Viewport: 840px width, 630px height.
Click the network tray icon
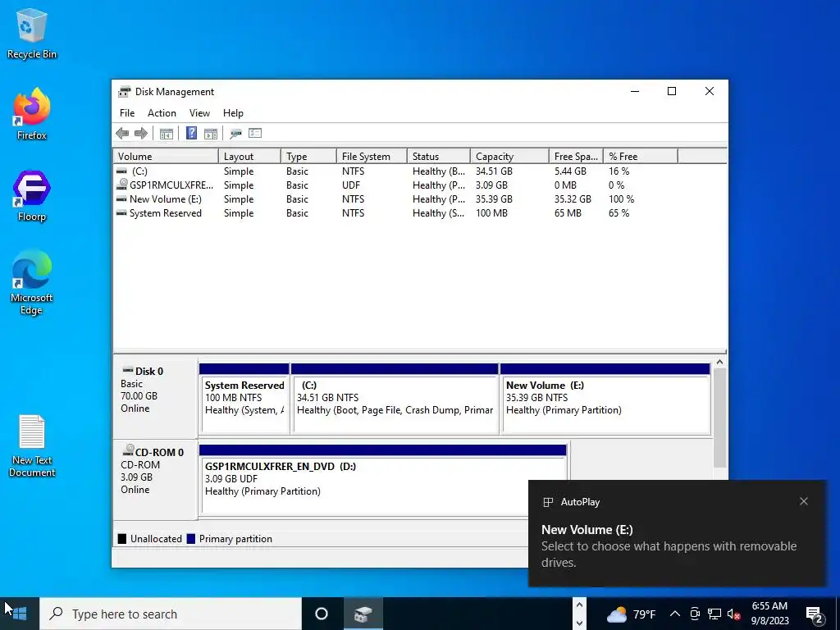coord(714,614)
